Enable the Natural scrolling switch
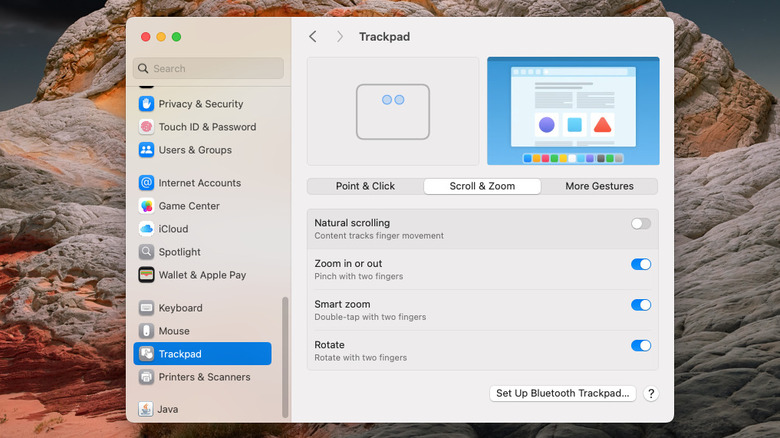The image size is (780, 438). tap(640, 224)
